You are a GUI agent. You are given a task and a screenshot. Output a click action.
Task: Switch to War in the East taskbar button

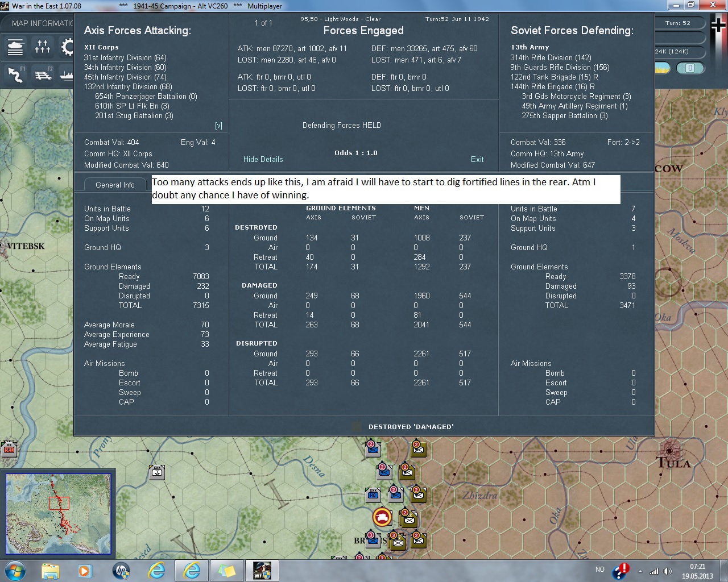(x=262, y=571)
